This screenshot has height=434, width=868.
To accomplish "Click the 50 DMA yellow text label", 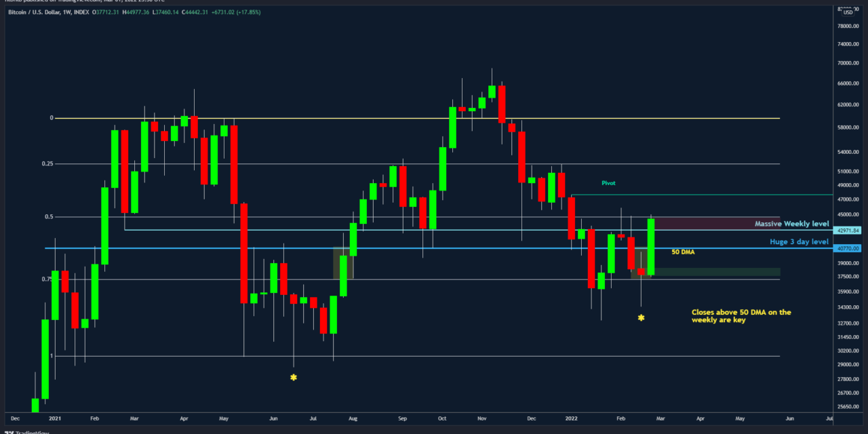I will [x=682, y=252].
